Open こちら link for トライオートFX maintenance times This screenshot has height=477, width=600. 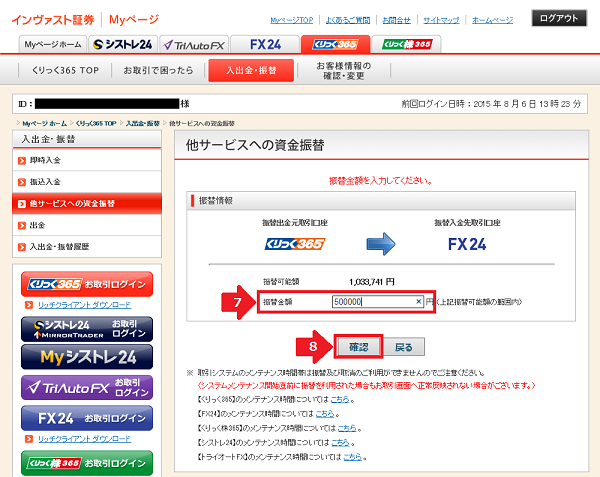352,457
